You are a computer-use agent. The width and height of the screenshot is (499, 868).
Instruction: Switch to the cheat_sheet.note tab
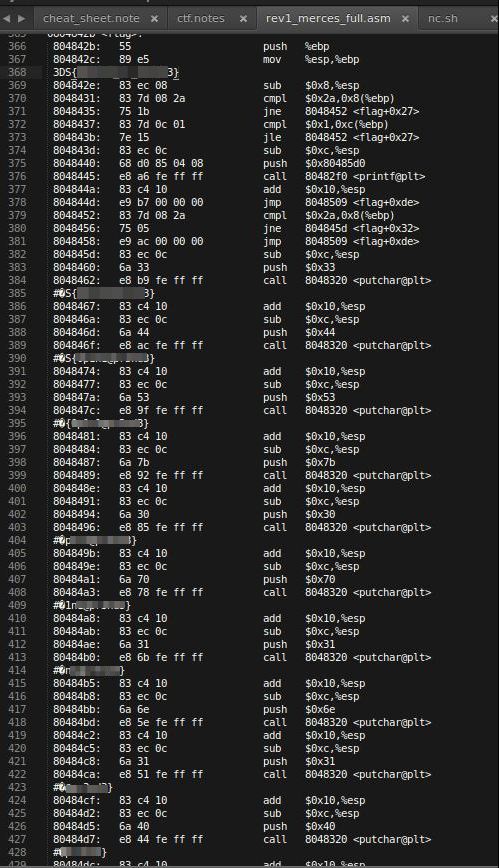[x=91, y=18]
